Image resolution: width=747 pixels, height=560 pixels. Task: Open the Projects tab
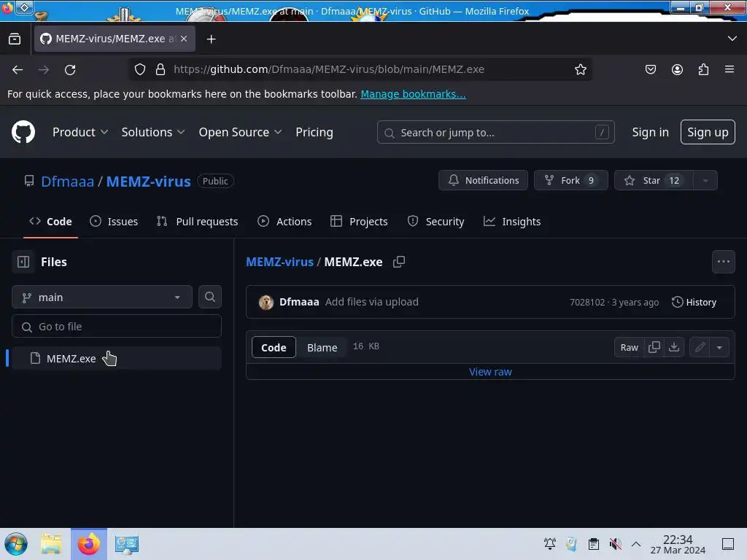(359, 222)
